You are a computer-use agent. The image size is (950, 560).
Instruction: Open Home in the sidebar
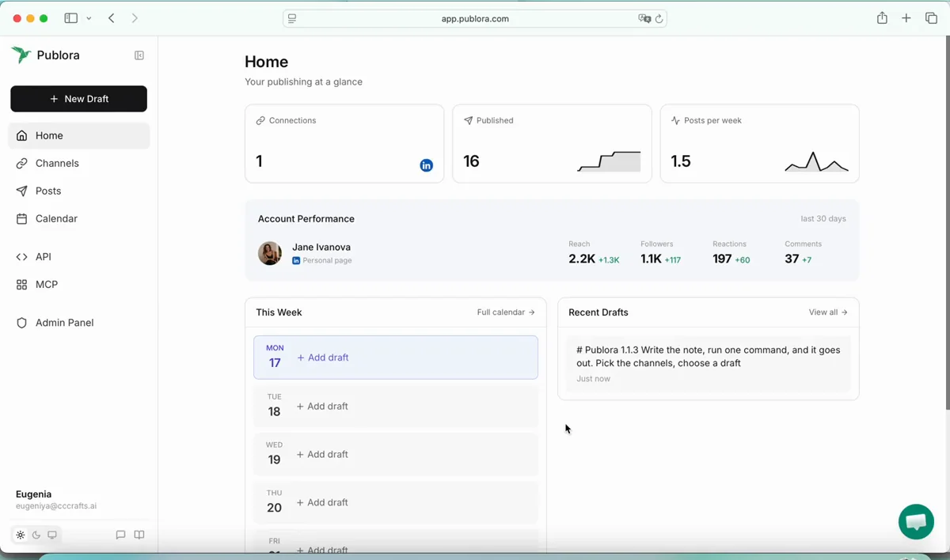point(79,135)
